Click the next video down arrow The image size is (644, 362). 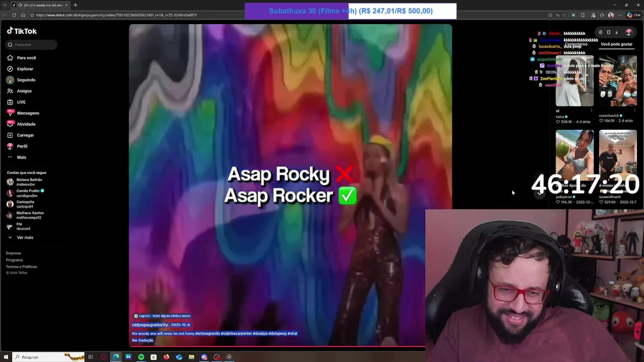(539, 194)
